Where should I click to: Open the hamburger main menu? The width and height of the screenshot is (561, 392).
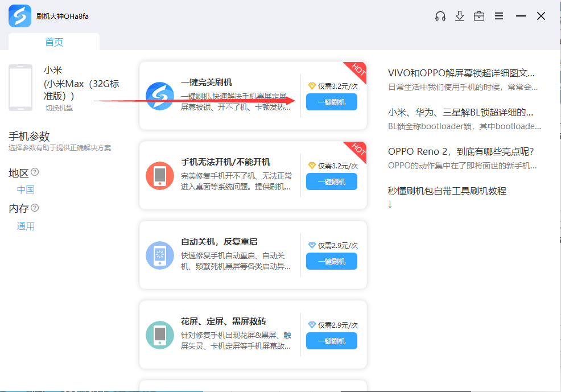point(499,16)
